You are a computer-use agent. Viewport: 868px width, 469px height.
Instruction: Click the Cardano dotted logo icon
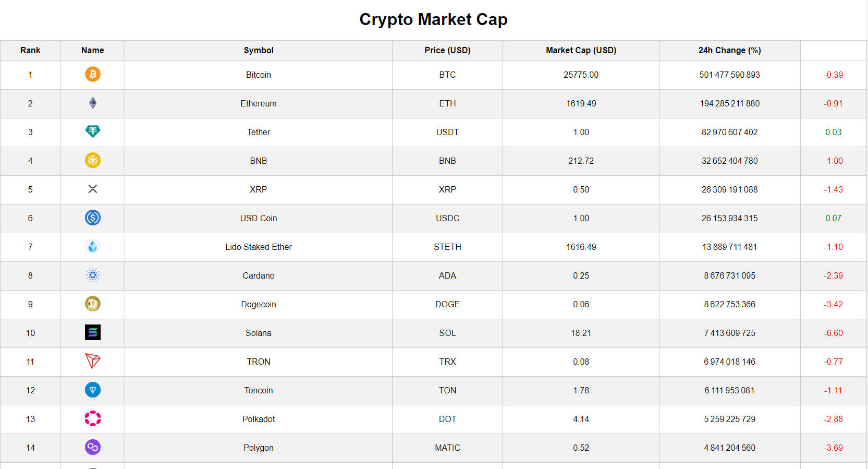[93, 275]
